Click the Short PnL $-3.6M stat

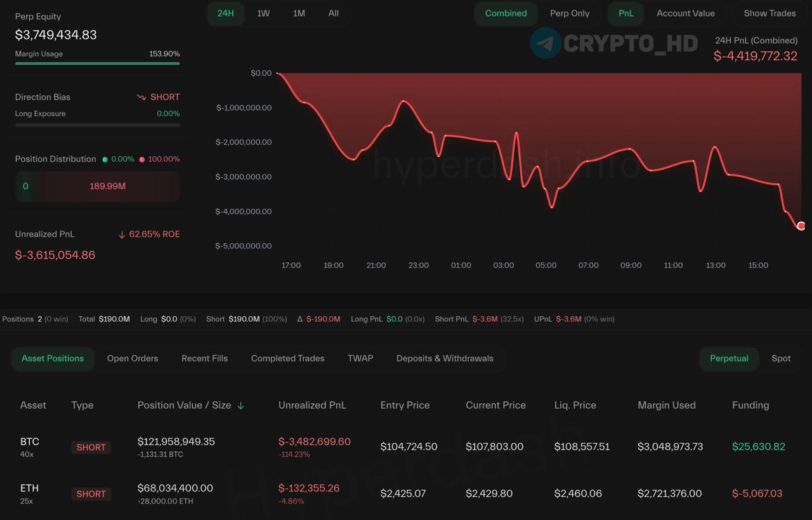479,319
